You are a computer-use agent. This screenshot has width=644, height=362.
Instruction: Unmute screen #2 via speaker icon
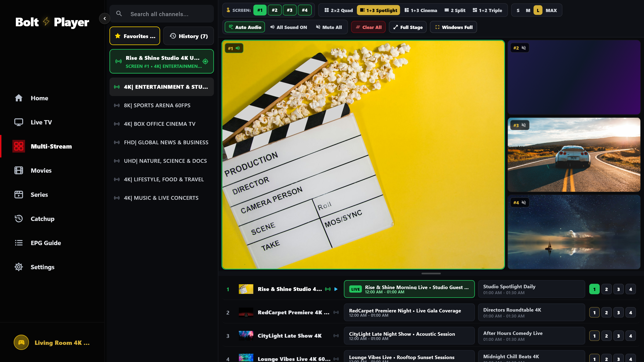click(x=524, y=48)
